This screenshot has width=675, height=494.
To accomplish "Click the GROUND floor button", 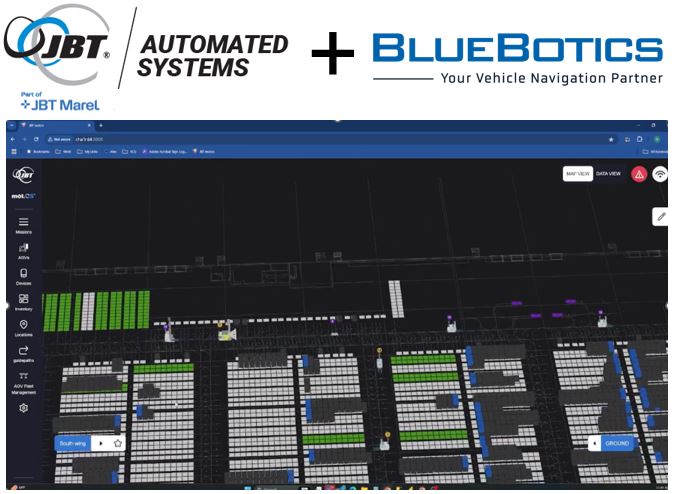I will (619, 442).
